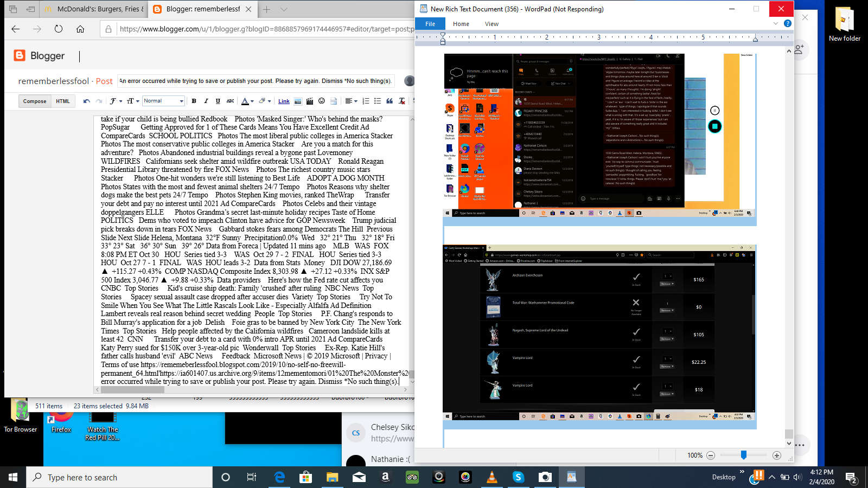Open WordPad File menu
This screenshot has height=488, width=868.
click(x=430, y=24)
